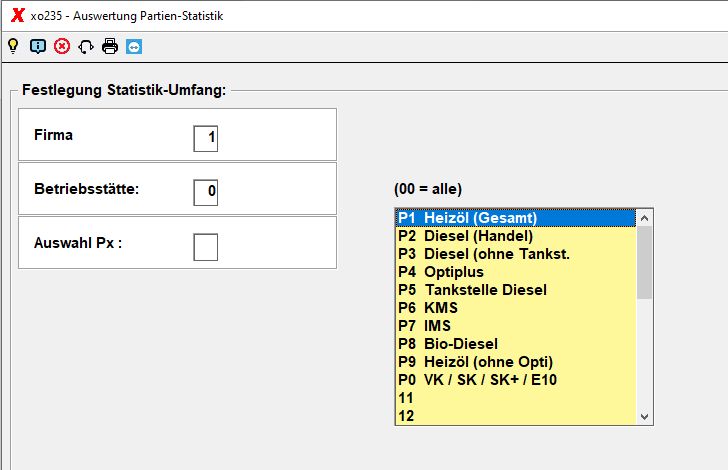The image size is (728, 470).
Task: Click the empty Auswahl Px field
Action: (206, 247)
